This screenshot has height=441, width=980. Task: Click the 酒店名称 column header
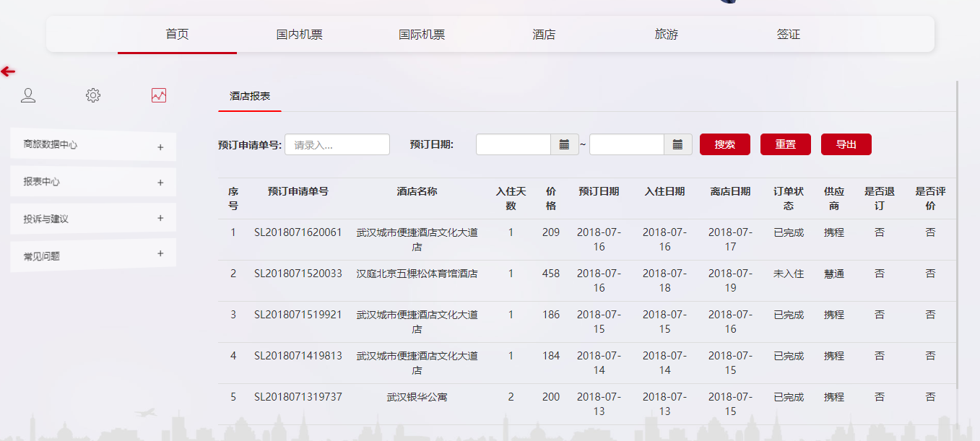tap(417, 191)
